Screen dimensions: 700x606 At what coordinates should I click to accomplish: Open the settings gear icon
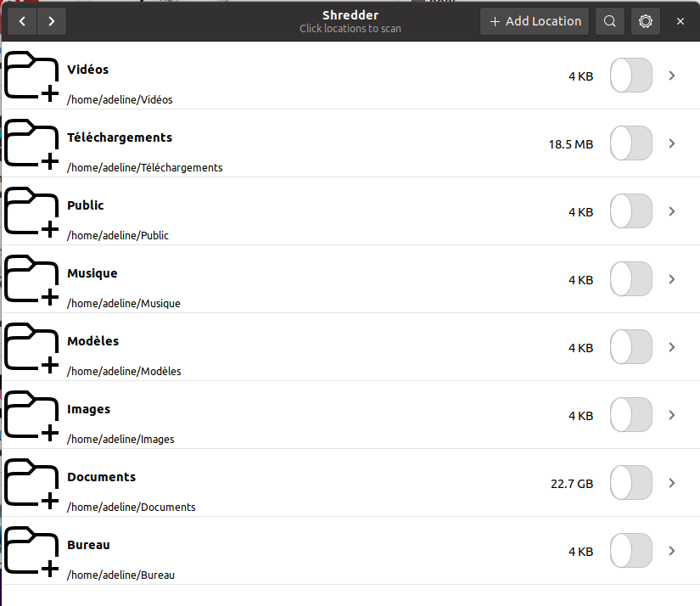pos(646,21)
